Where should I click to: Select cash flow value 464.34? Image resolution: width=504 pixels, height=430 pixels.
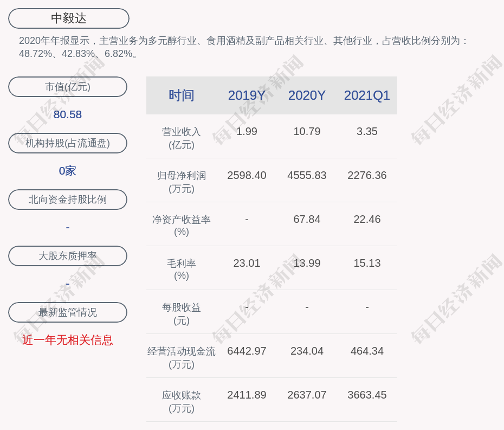coord(367,351)
